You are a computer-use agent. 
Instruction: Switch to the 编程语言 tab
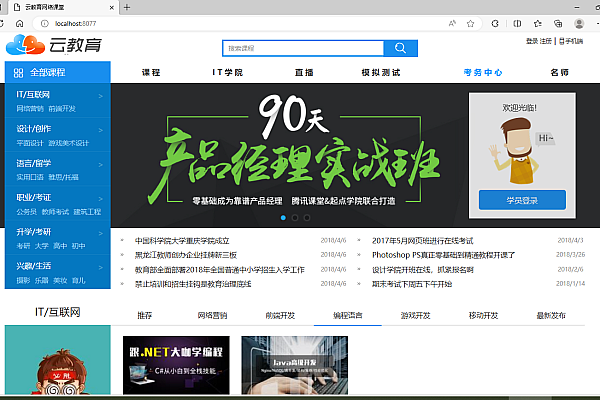pyautogui.click(x=348, y=315)
